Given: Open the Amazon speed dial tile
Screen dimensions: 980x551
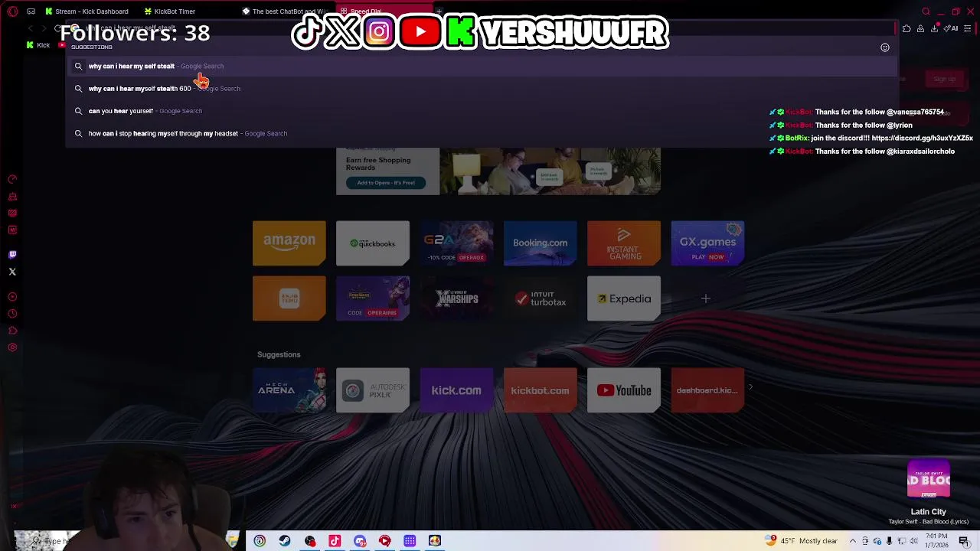Looking at the screenshot, I should point(289,243).
